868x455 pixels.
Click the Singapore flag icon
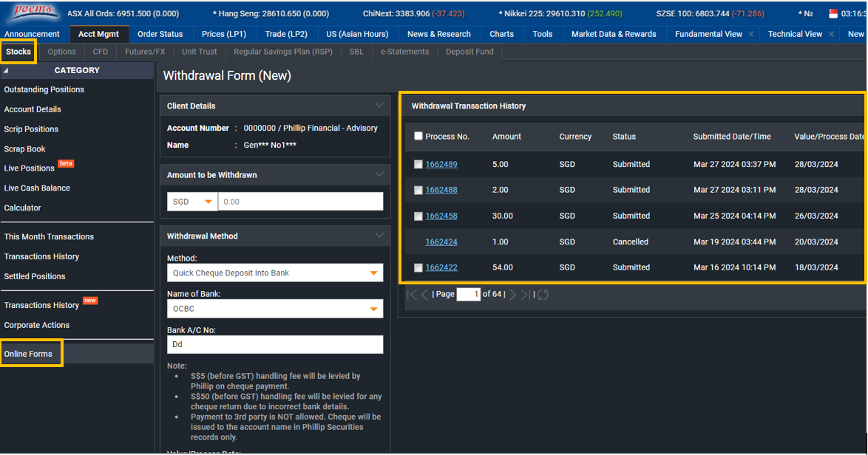click(833, 14)
